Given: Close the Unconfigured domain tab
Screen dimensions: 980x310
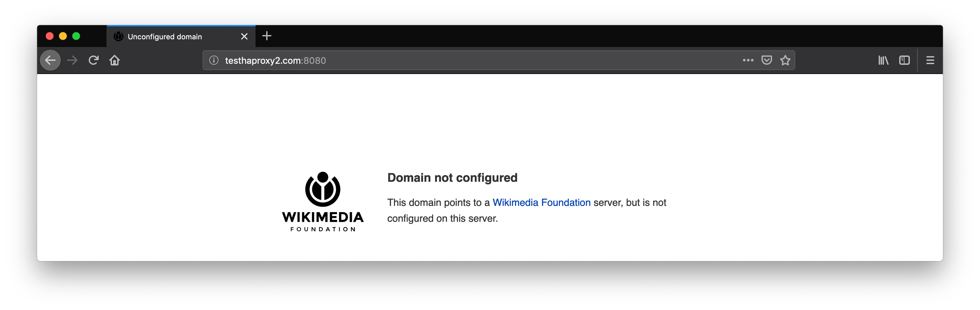Looking at the screenshot, I should point(244,36).
